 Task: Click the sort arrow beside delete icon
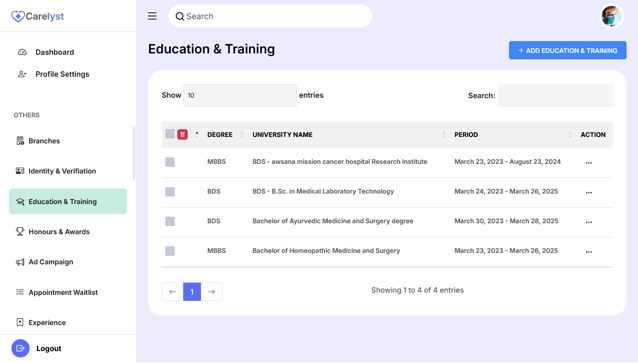click(197, 134)
